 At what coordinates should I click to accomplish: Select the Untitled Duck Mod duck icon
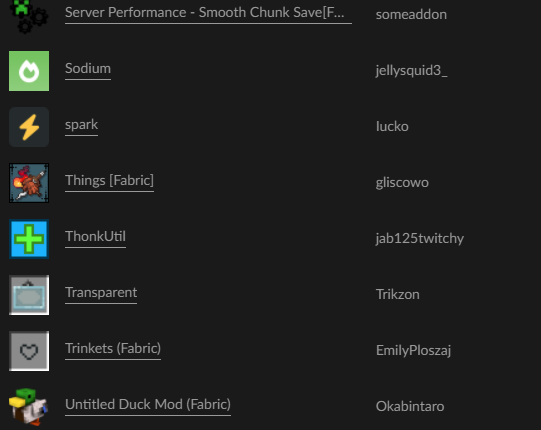29,407
